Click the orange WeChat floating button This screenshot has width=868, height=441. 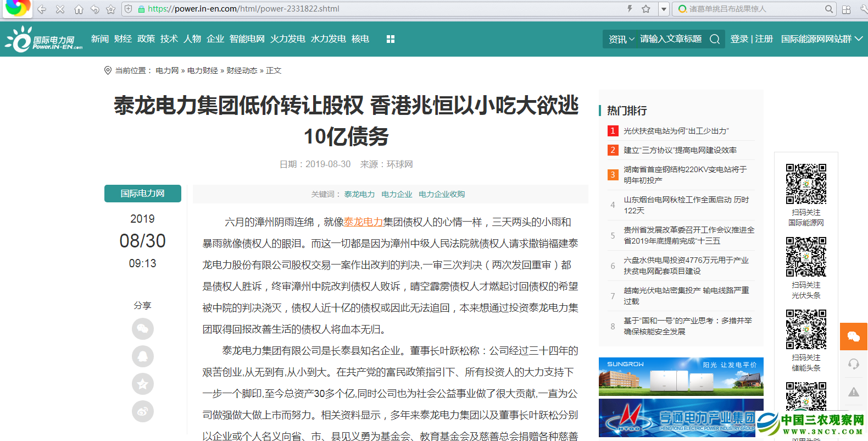coord(854,337)
